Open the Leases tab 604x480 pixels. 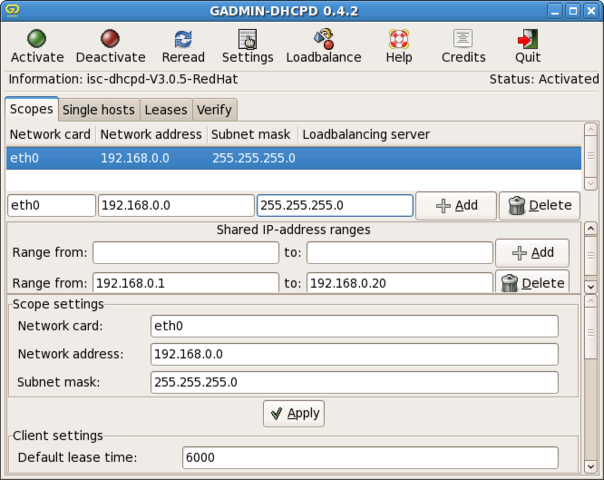click(166, 110)
